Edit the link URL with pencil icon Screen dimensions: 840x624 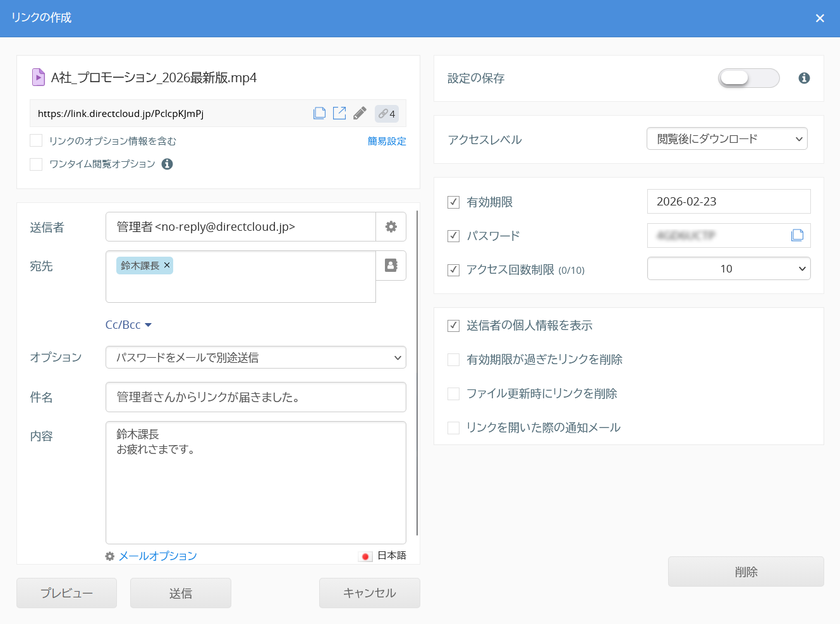point(360,113)
